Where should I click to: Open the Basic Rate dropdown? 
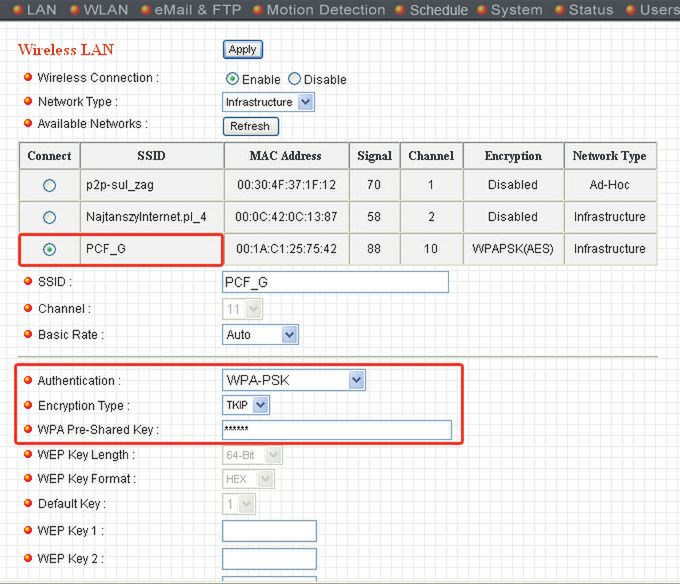click(x=260, y=335)
